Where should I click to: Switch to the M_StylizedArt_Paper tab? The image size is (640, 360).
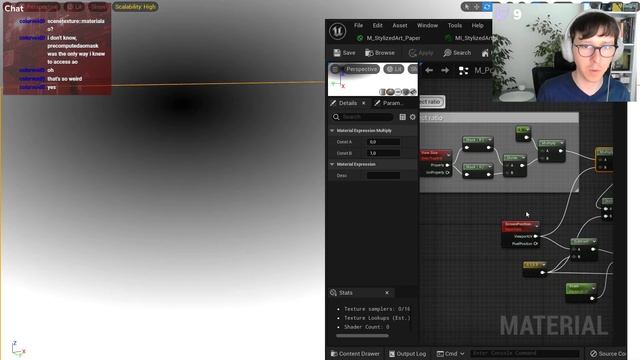click(389, 38)
